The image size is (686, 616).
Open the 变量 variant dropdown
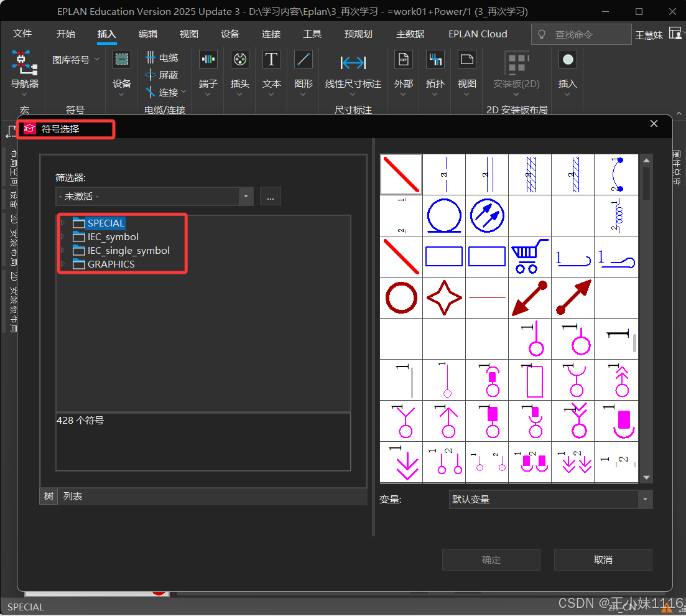[646, 499]
